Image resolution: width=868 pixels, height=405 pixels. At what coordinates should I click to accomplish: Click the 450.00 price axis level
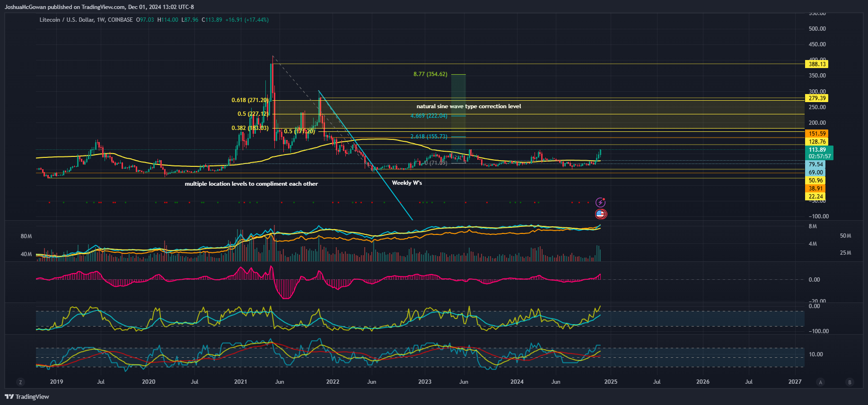tap(817, 44)
